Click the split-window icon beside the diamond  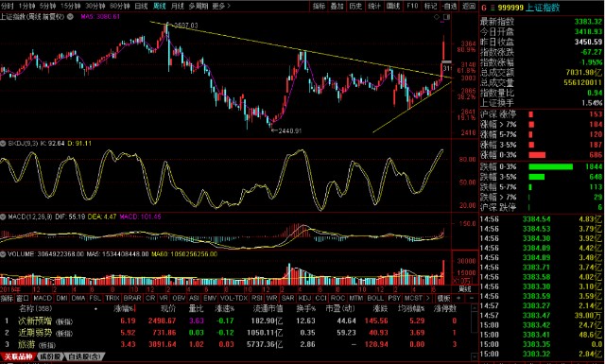pyautogui.click(x=447, y=17)
